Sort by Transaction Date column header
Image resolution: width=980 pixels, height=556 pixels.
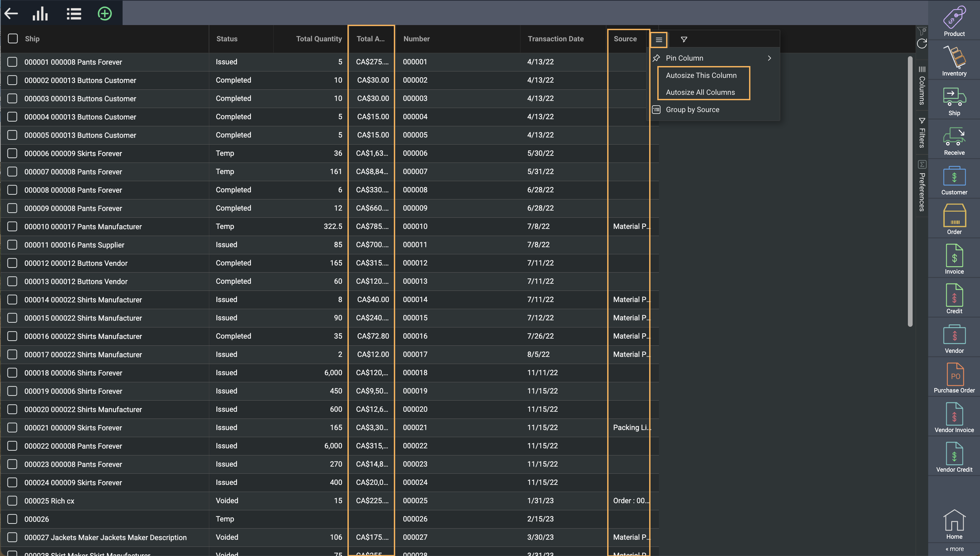pos(555,39)
